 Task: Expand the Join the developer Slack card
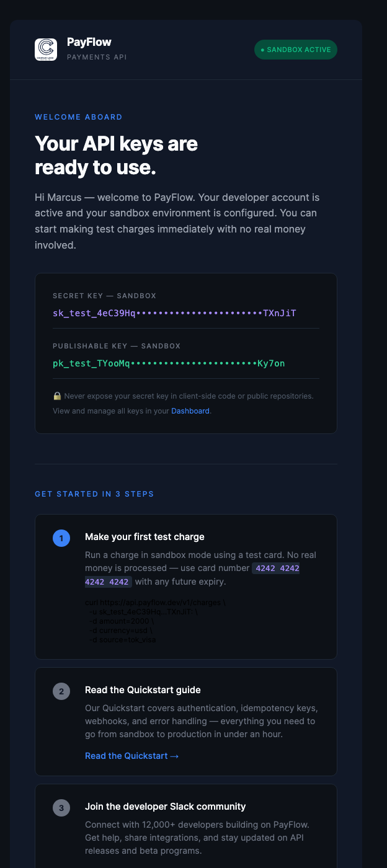185,831
